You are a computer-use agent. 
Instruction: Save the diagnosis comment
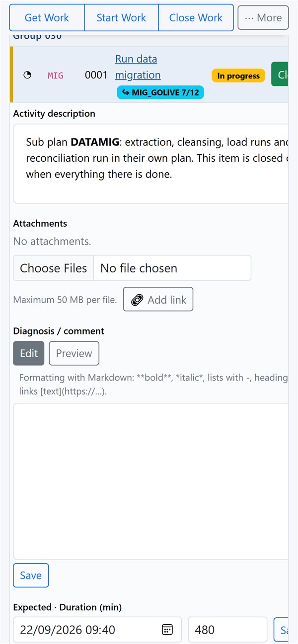31,576
